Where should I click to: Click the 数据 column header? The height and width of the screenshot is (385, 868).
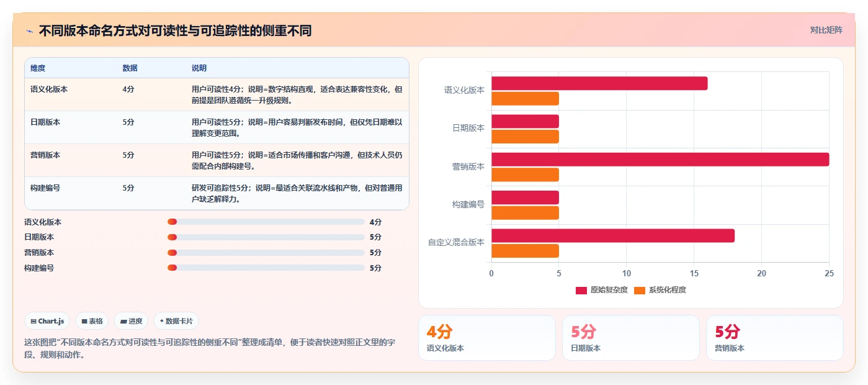pyautogui.click(x=130, y=68)
